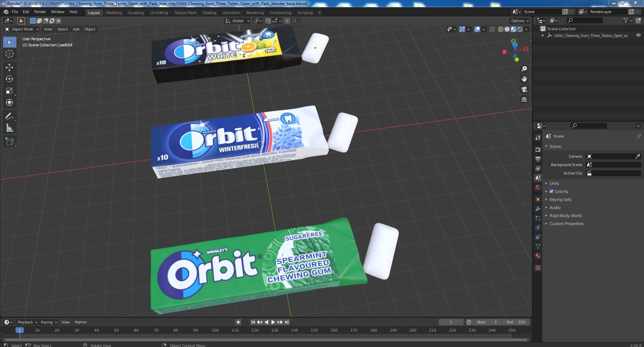
Task: Click the zoom view magnifier icon
Action: [x=524, y=69]
